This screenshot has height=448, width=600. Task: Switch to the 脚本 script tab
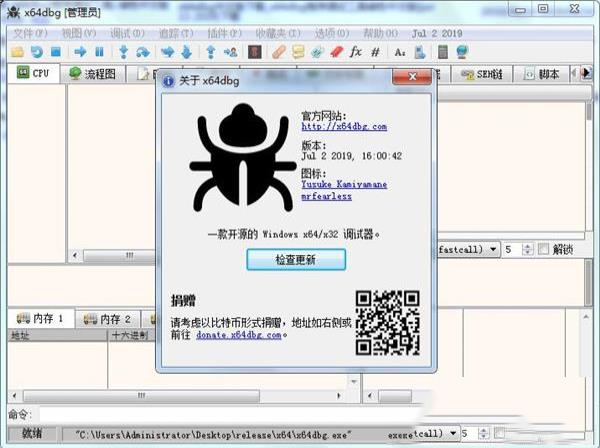541,74
